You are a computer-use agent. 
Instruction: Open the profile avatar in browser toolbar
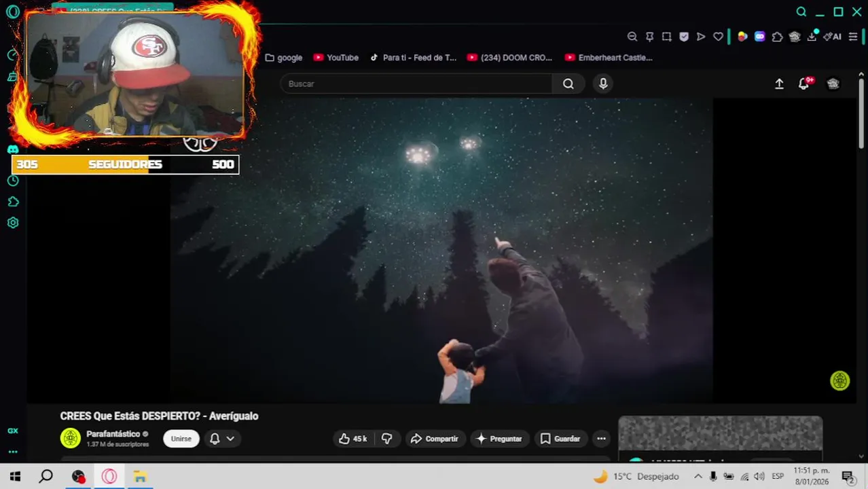coord(795,37)
